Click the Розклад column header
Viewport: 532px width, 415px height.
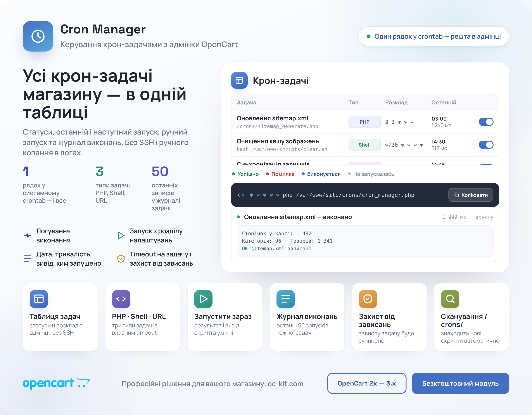pos(396,102)
